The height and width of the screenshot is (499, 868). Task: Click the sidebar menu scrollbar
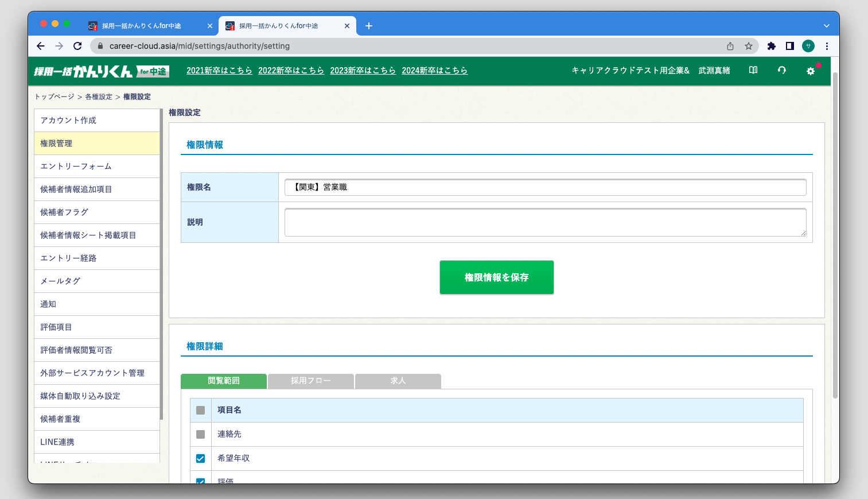point(161,264)
